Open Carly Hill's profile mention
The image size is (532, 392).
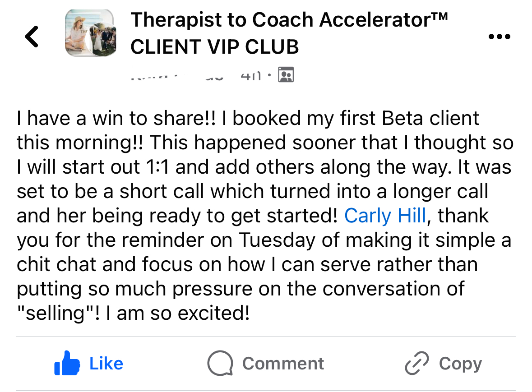click(x=385, y=216)
